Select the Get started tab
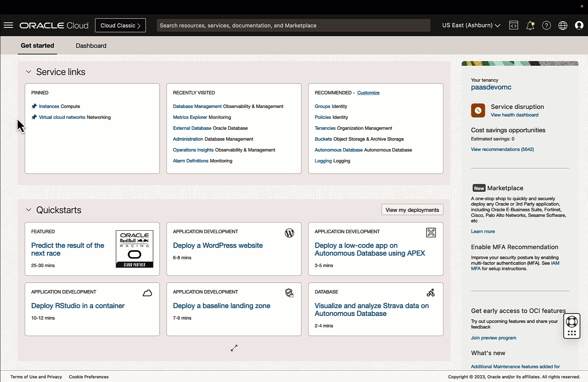The width and height of the screenshot is (588, 382). (37, 46)
